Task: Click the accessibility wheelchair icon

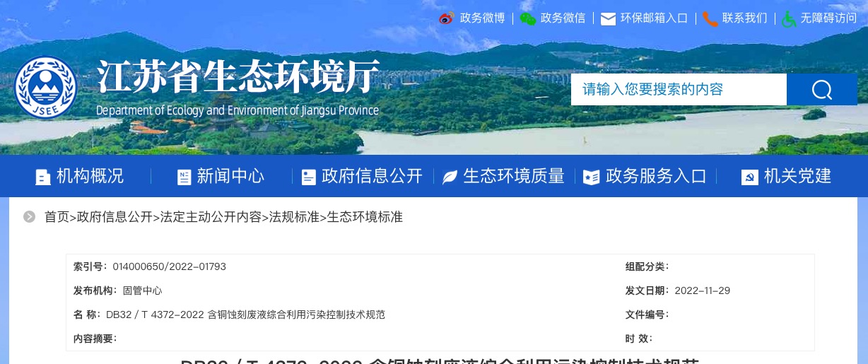Action: [x=789, y=19]
